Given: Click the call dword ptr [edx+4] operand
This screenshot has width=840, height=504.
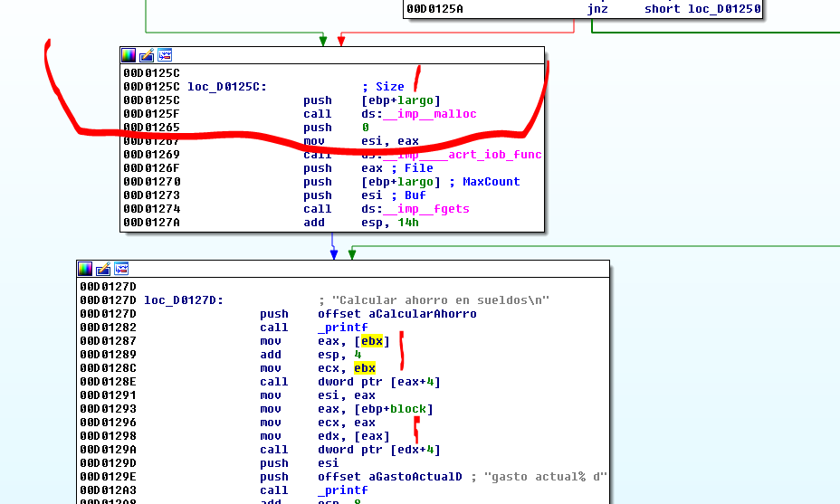Looking at the screenshot, I should (379, 450).
